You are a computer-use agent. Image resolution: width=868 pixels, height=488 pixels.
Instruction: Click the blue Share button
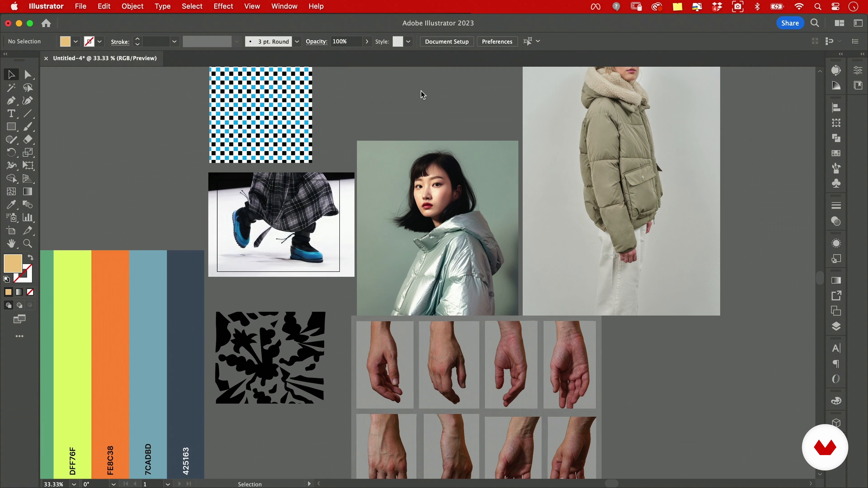(790, 23)
